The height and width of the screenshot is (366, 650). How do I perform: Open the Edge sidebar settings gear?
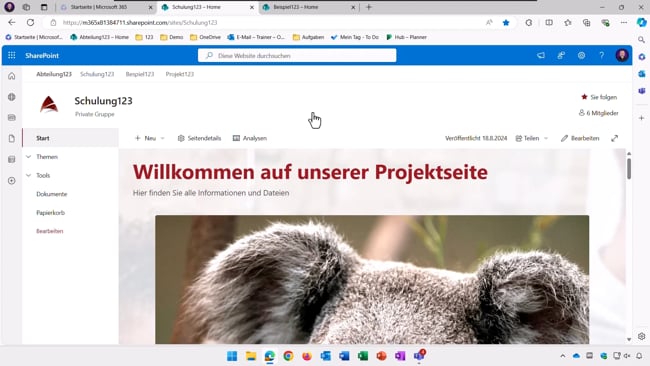[x=642, y=337]
